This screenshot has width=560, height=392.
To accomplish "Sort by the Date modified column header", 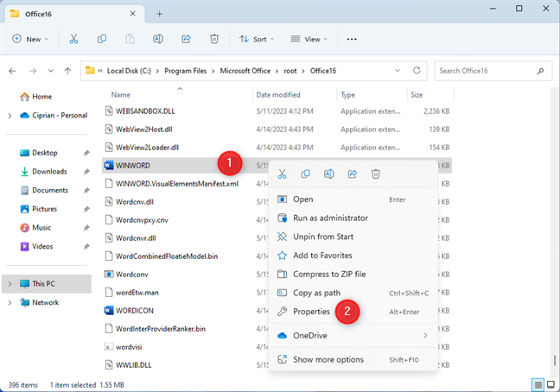I will pyautogui.click(x=278, y=95).
